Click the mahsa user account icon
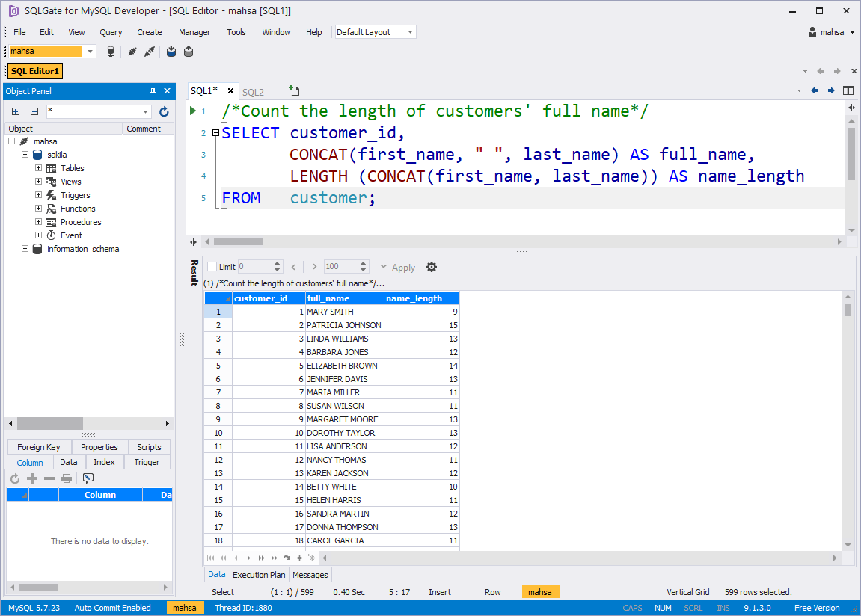The image size is (861, 616). 812,32
